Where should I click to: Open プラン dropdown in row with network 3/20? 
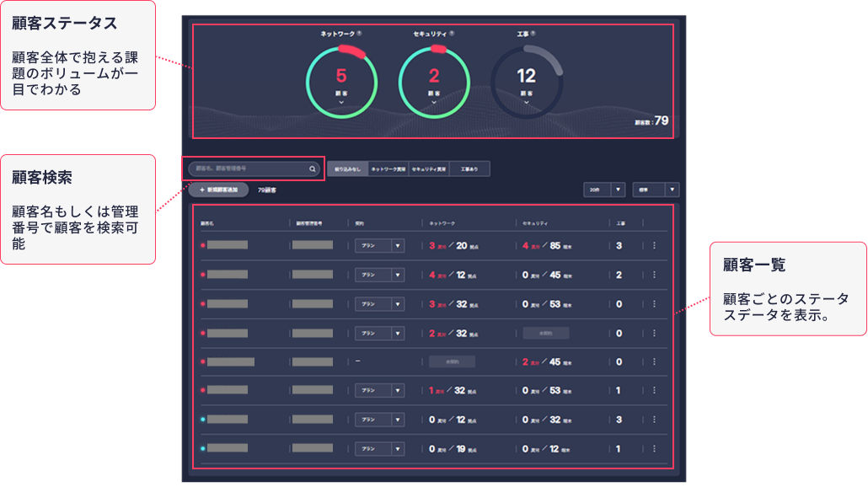point(379,246)
